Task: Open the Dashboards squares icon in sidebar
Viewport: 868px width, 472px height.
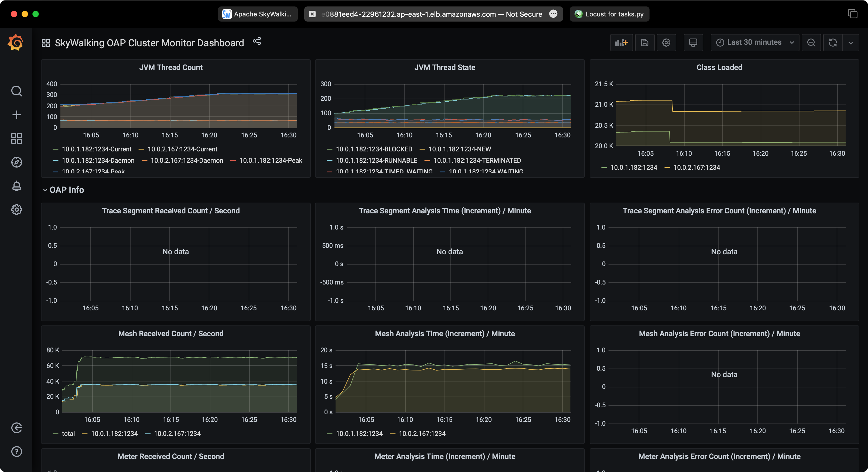Action: (x=16, y=138)
